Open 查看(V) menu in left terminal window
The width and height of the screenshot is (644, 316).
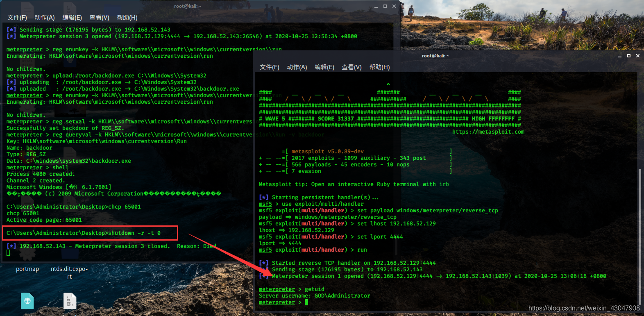(100, 18)
